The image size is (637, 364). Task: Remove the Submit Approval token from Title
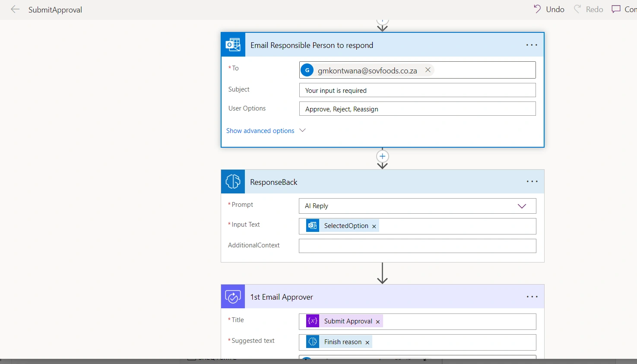click(378, 322)
